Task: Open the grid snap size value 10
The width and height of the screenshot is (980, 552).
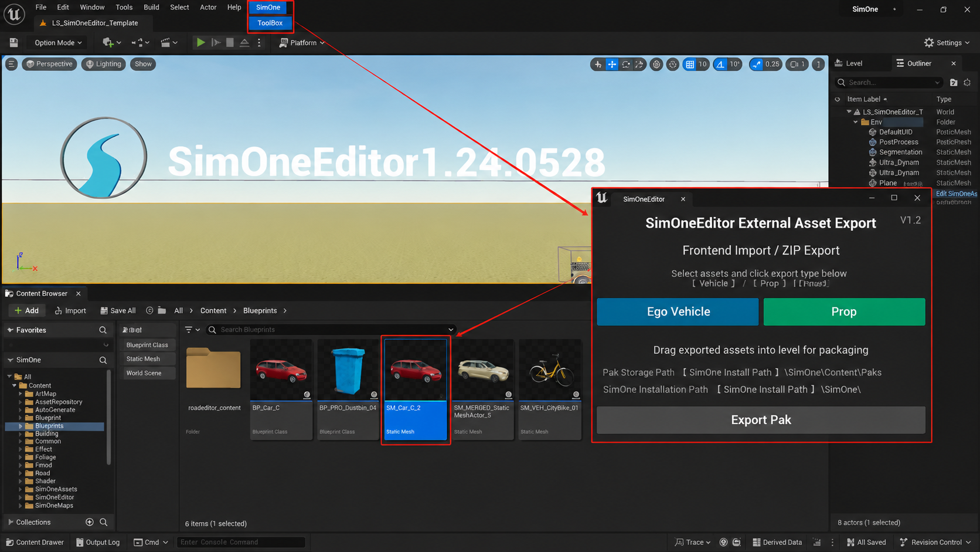Action: (x=702, y=64)
